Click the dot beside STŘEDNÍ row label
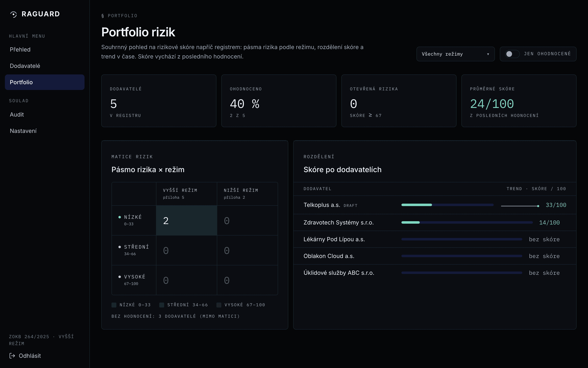This screenshot has width=588, height=368. [120, 247]
